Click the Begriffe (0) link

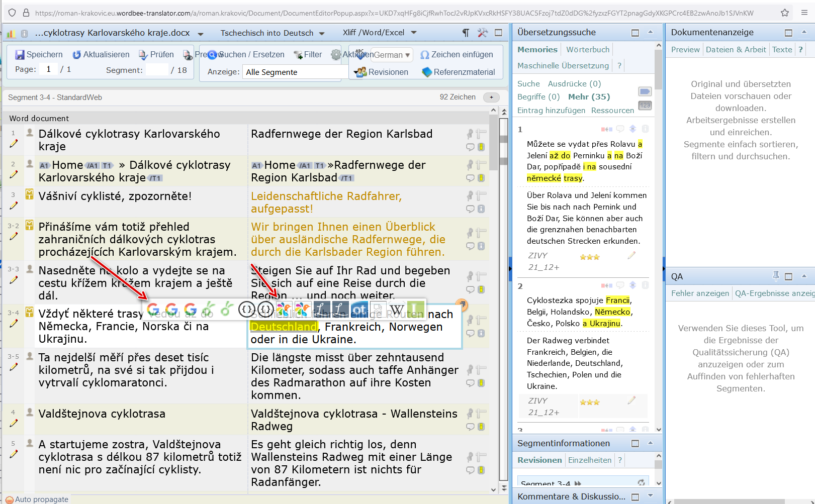538,97
